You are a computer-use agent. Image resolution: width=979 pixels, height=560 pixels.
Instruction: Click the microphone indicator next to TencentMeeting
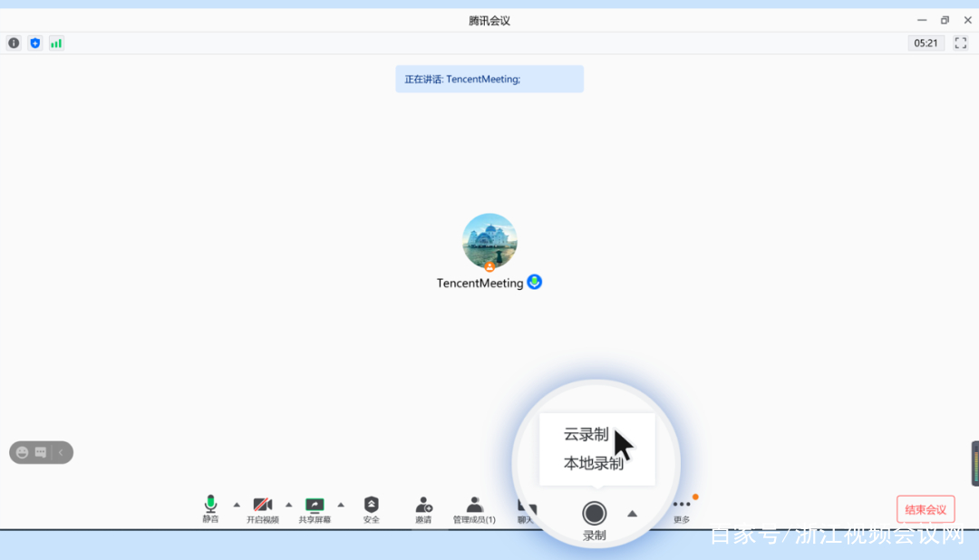pyautogui.click(x=535, y=282)
